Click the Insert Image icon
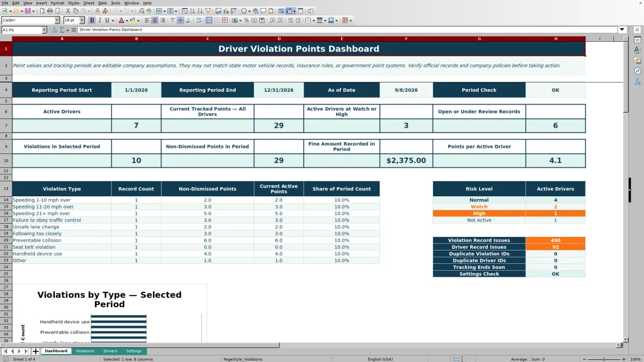This screenshot has height=362, width=644. (218, 11)
